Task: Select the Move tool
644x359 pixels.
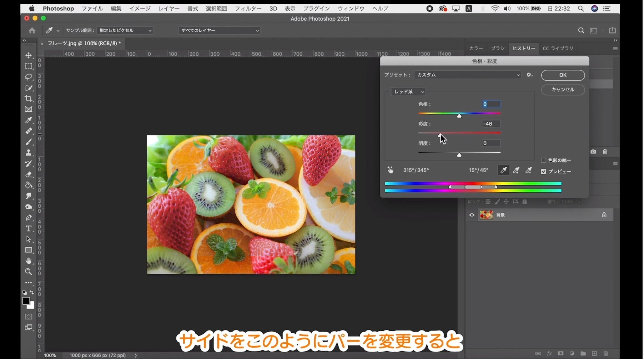Action: 29,55
